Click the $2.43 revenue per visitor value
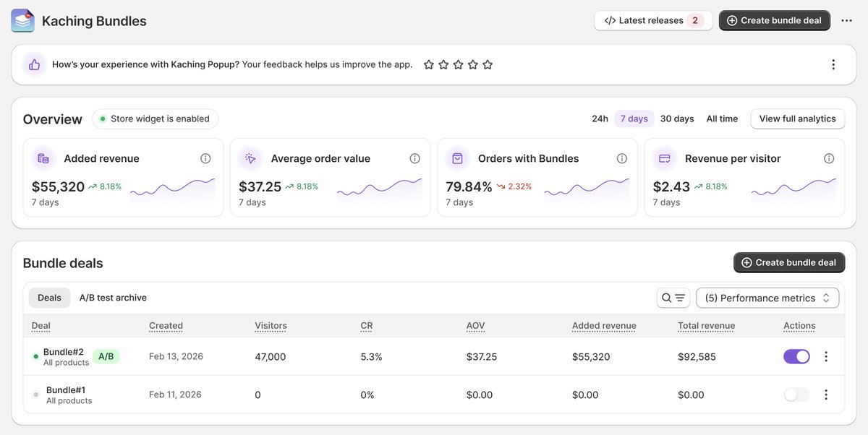Viewport: 868px width, 435px height. tap(672, 186)
